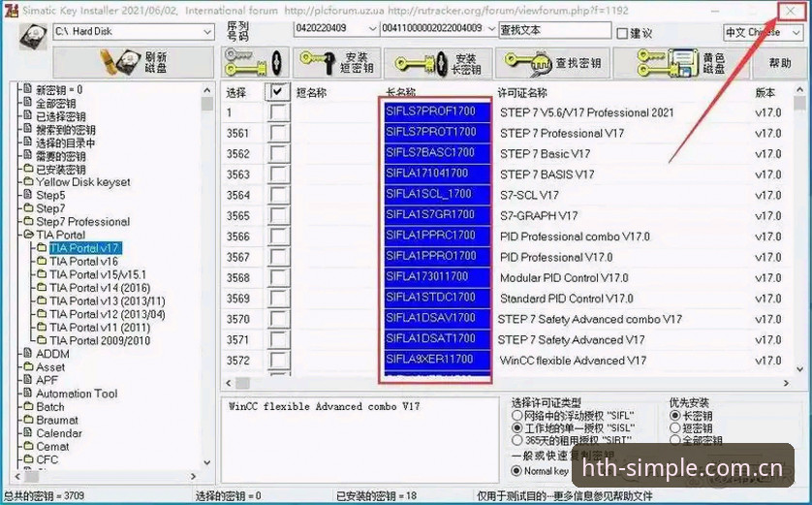Click the Step7 Professional folder icon
Viewport: 812px width, 505px height.
(28, 222)
